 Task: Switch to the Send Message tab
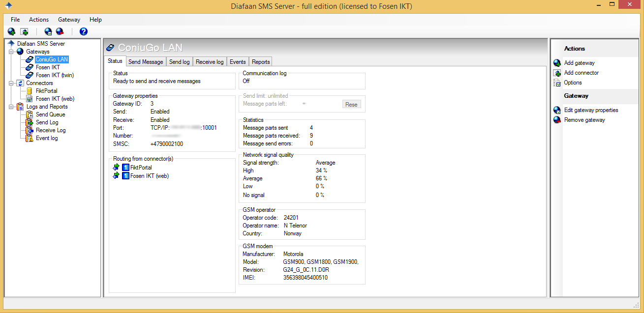146,62
